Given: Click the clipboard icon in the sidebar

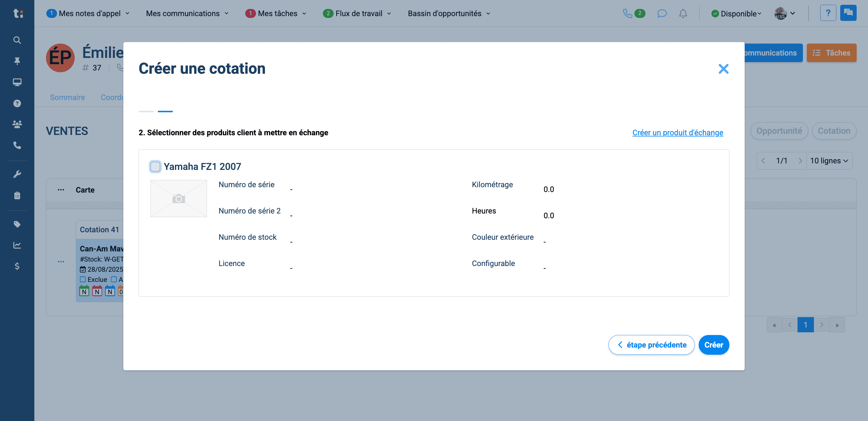Looking at the screenshot, I should point(17,195).
